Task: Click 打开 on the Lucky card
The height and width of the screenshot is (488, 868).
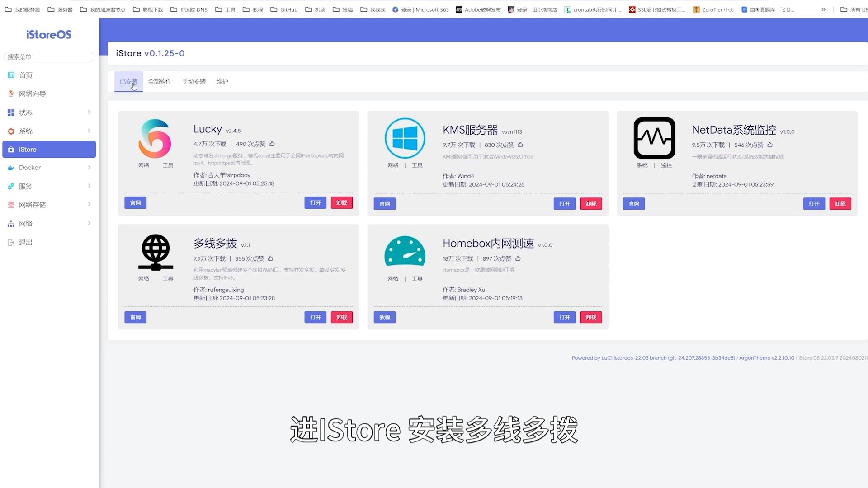Action: [x=316, y=203]
